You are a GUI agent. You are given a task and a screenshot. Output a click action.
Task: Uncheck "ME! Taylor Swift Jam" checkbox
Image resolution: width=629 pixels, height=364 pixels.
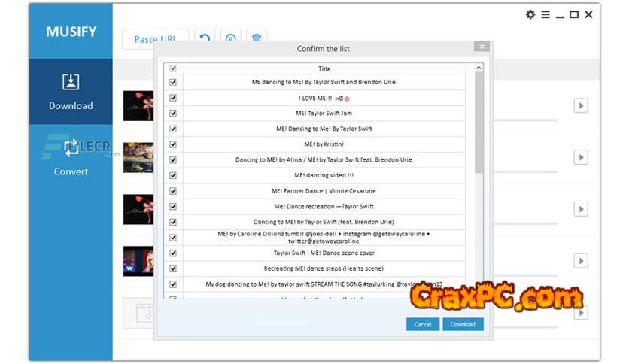[173, 113]
